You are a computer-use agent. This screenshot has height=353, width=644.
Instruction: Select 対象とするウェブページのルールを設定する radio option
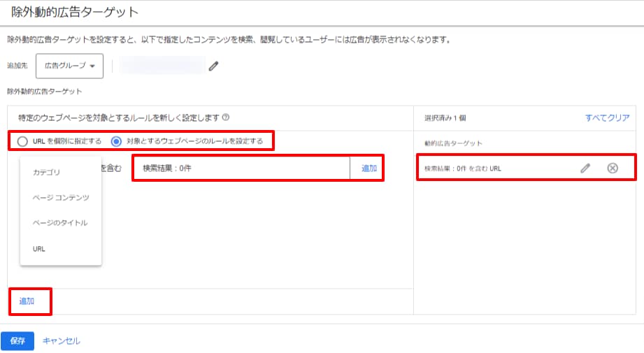coord(117,141)
